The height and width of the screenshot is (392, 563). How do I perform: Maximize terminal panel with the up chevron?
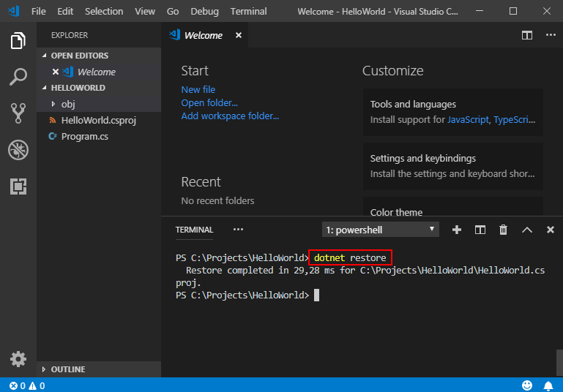[x=526, y=230]
